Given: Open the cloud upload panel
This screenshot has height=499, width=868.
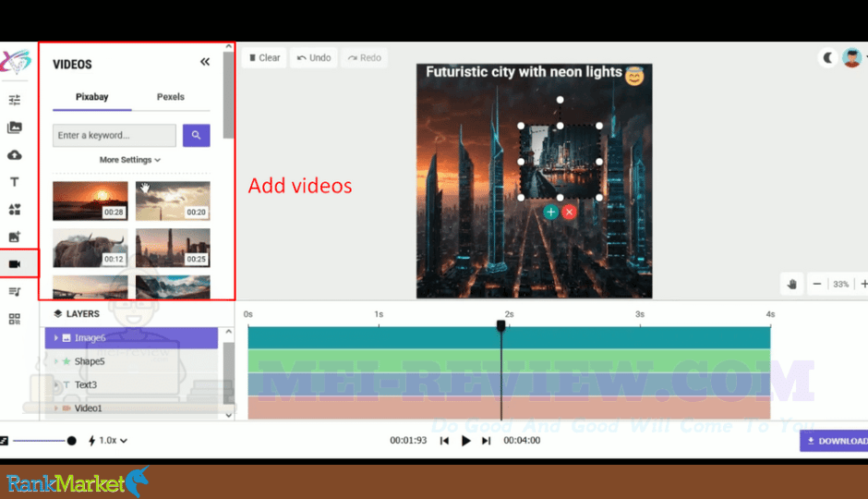Looking at the screenshot, I should pyautogui.click(x=15, y=154).
